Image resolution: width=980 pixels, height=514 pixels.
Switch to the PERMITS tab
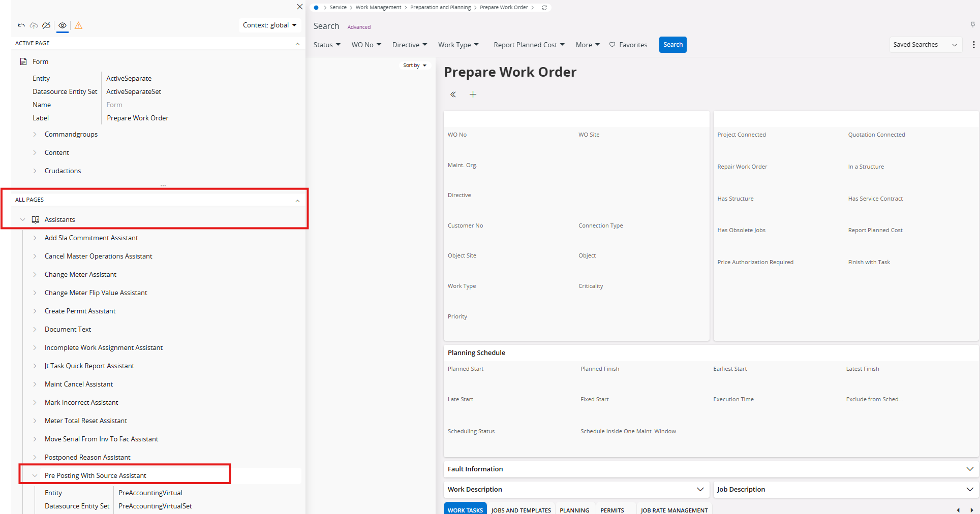pos(612,509)
